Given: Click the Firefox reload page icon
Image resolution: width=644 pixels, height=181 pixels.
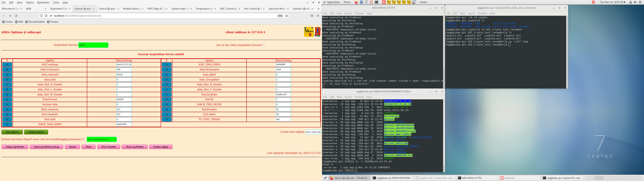Looking at the screenshot, I should tap(16, 16).
